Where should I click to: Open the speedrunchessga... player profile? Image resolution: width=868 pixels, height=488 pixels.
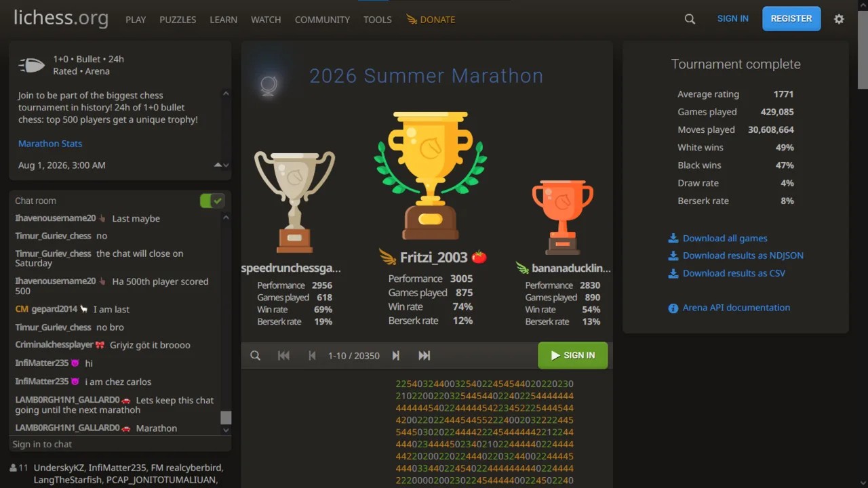coord(291,268)
